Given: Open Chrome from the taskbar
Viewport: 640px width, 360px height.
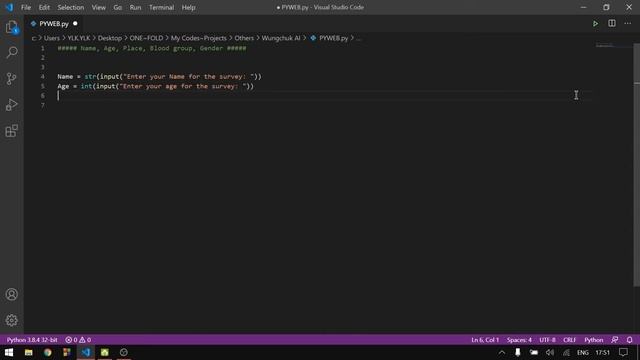Looking at the screenshot, I should pyautogui.click(x=48, y=352).
